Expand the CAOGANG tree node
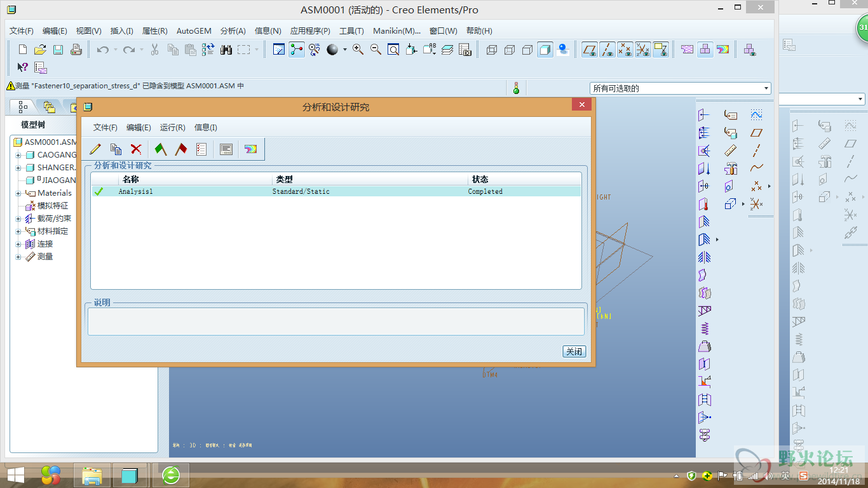 click(x=18, y=155)
